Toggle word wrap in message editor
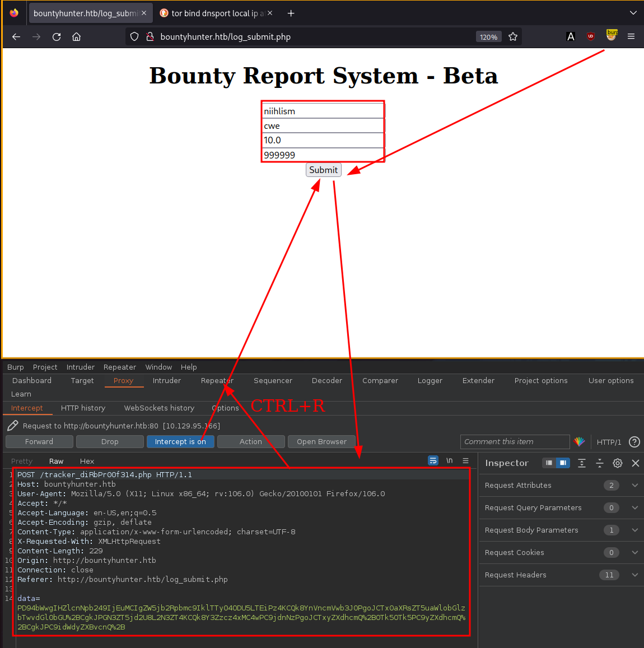Image resolution: width=644 pixels, height=648 pixels. click(x=433, y=460)
